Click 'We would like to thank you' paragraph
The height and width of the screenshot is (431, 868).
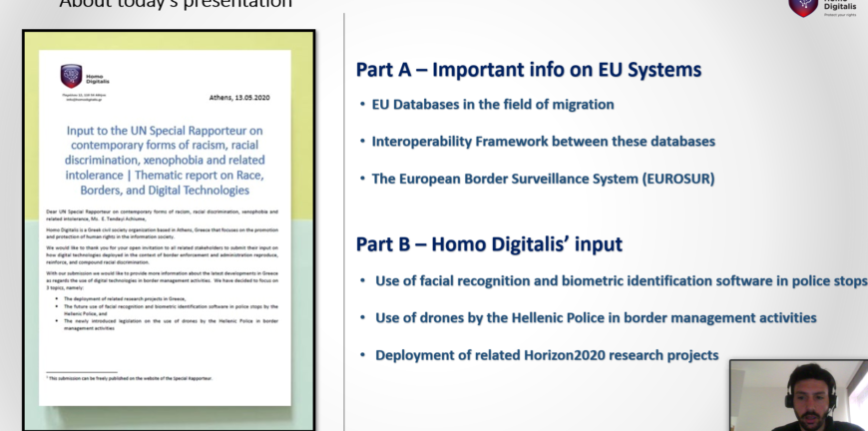[x=163, y=254]
